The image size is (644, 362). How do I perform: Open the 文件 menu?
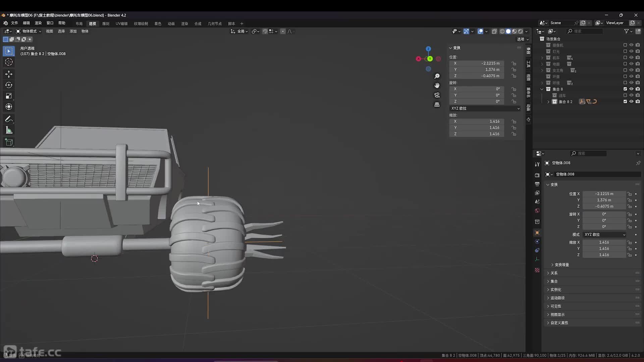point(14,23)
